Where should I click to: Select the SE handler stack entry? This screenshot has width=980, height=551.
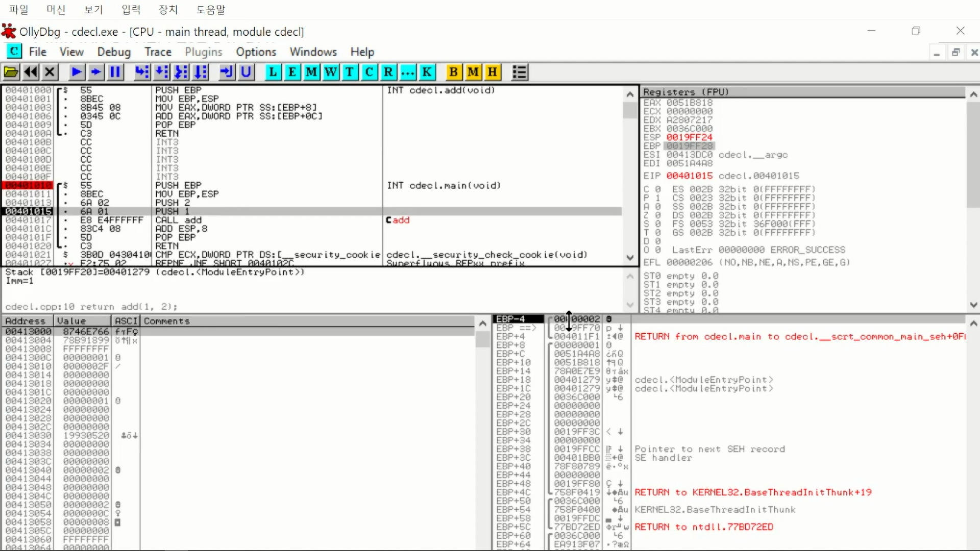point(730,458)
